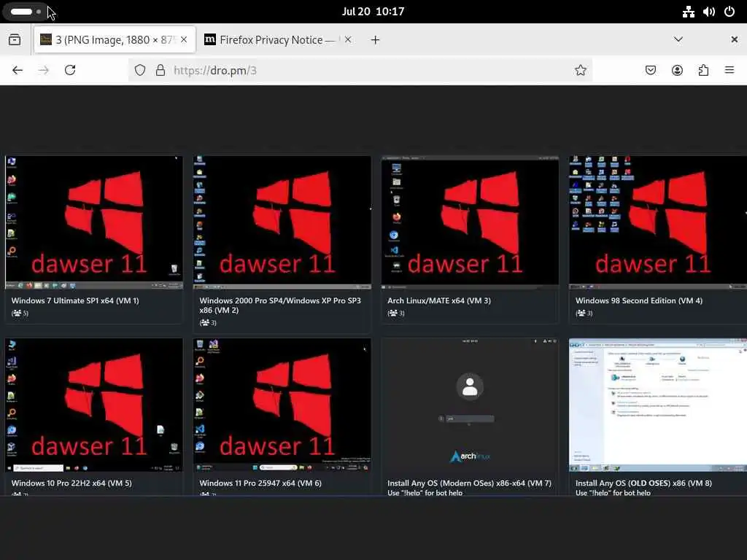Viewport: 747px width, 560px height.
Task: Click 'Install Any OS (OLD OSES) x86' title
Action: point(643,483)
